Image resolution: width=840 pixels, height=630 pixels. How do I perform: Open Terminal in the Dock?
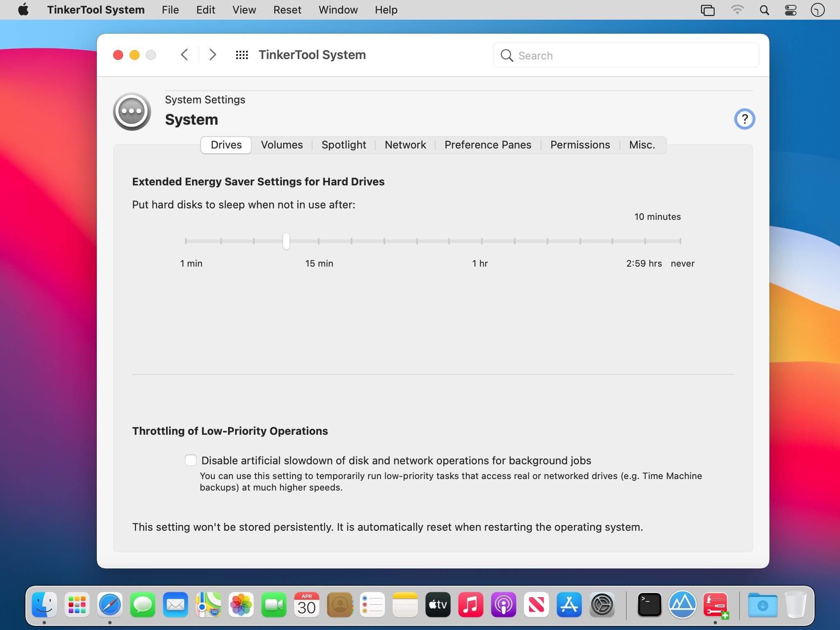650,605
